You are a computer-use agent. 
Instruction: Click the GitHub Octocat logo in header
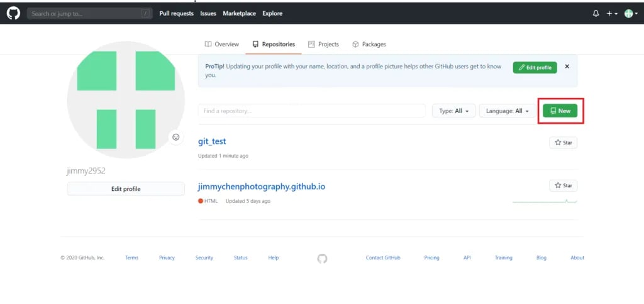pos(13,13)
